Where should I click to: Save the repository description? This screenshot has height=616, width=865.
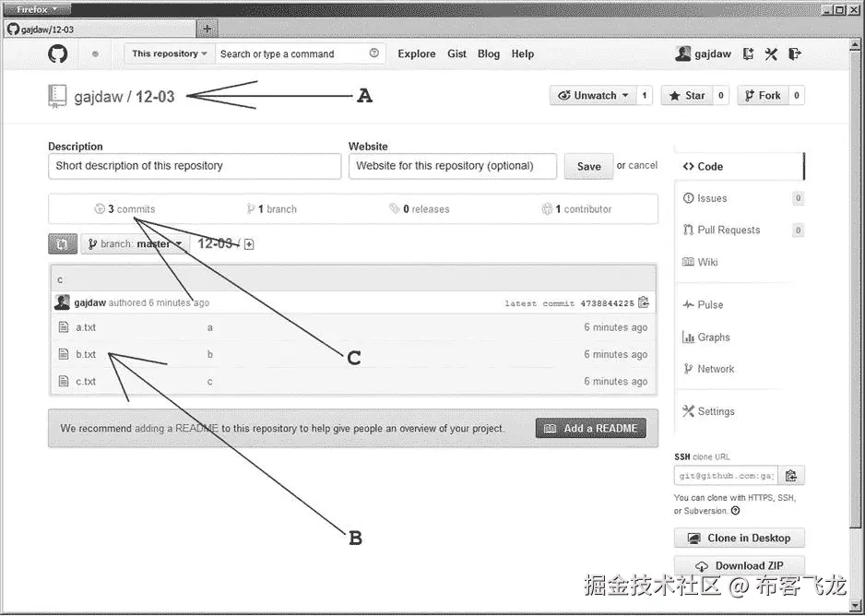pyautogui.click(x=588, y=166)
